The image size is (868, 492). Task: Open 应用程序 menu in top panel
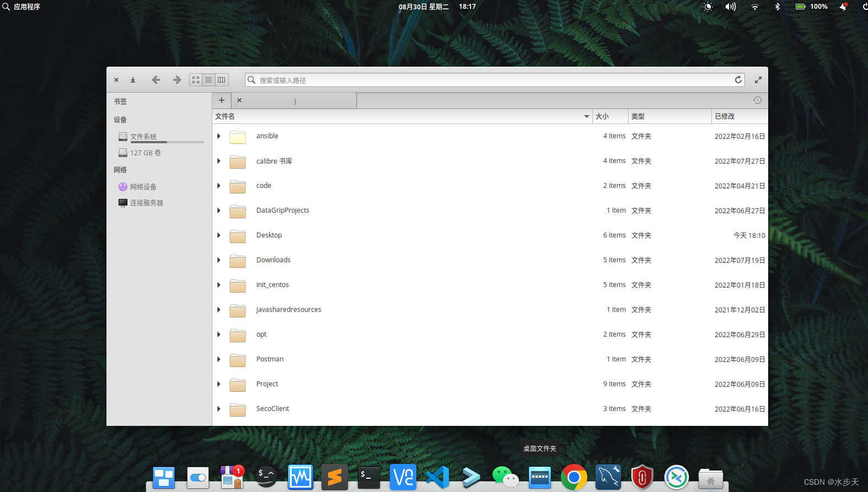(x=22, y=7)
